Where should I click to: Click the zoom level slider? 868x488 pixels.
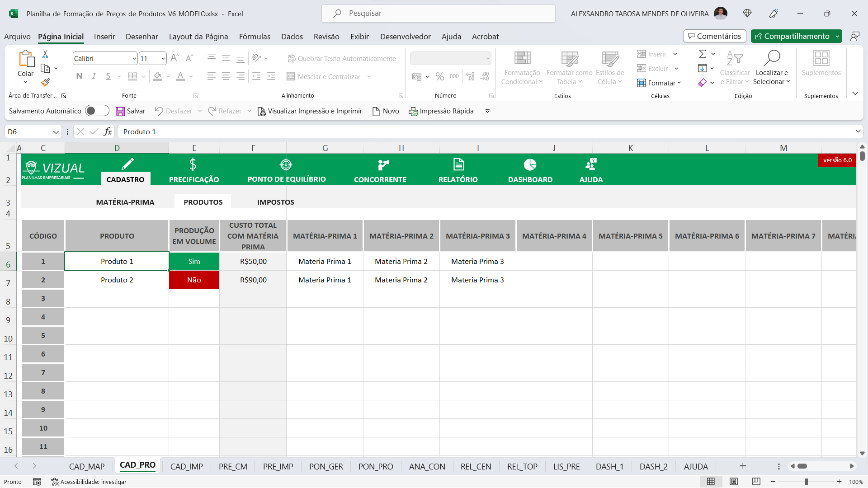click(x=806, y=482)
